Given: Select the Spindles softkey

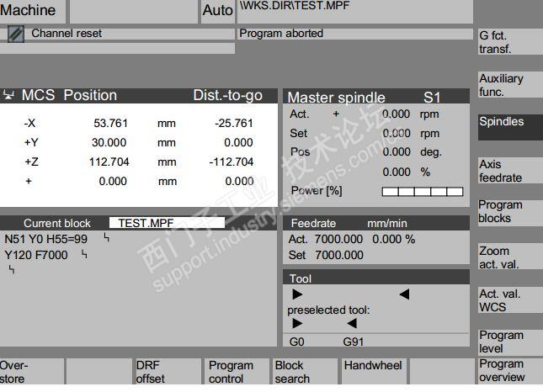Looking at the screenshot, I should 510,127.
